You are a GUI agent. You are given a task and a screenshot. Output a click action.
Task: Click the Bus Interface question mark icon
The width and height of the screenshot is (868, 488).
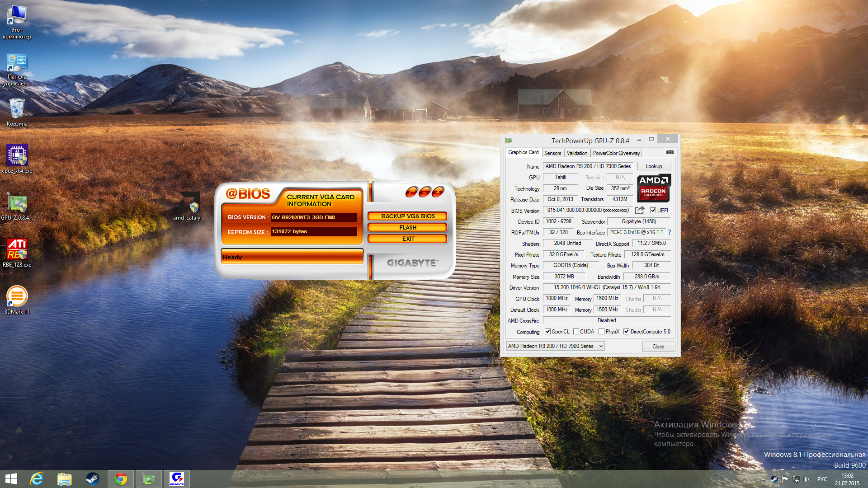pos(670,232)
